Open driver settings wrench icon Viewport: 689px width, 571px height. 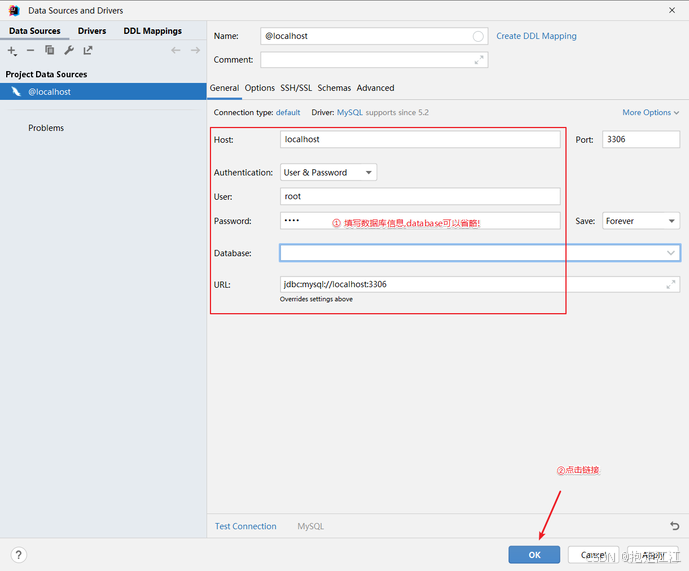(x=69, y=51)
